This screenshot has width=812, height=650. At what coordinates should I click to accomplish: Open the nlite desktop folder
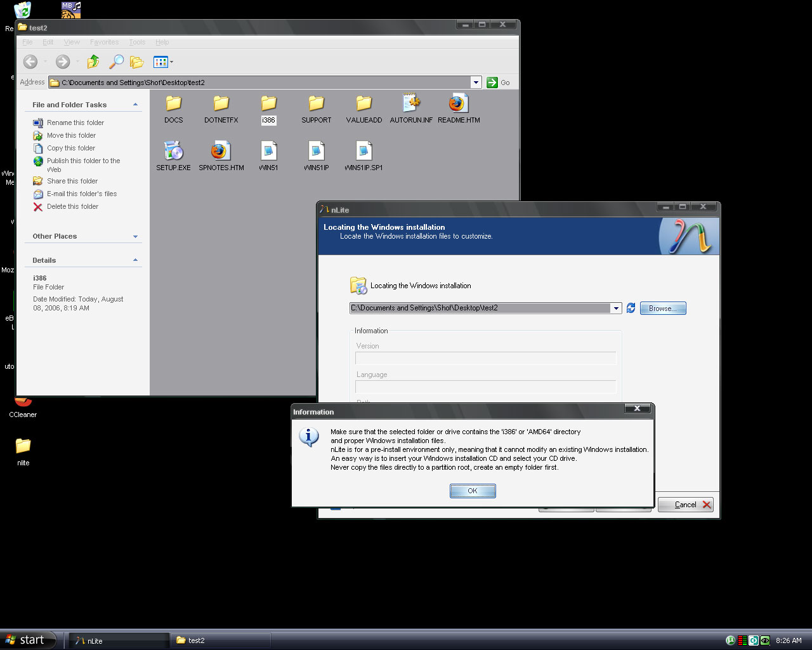click(x=23, y=451)
